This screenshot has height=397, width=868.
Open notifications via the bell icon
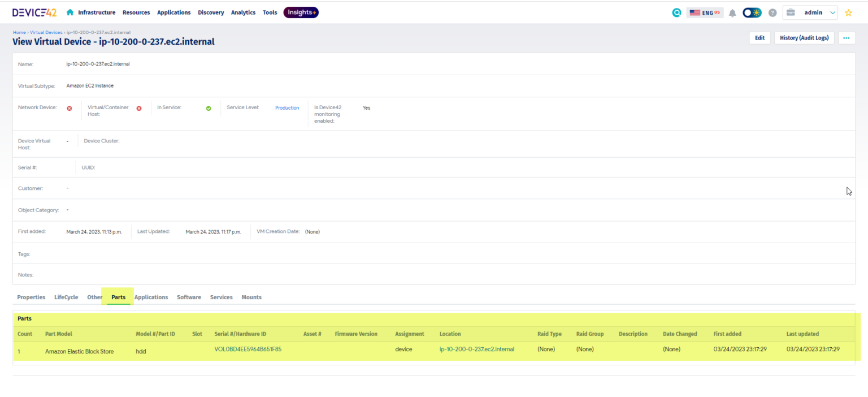732,12
